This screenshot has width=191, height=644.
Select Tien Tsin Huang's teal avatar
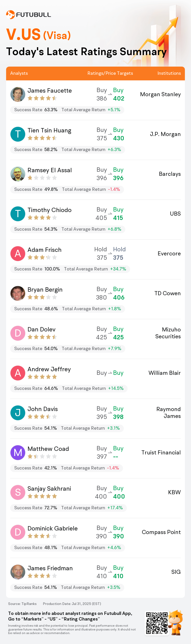pos(18,134)
